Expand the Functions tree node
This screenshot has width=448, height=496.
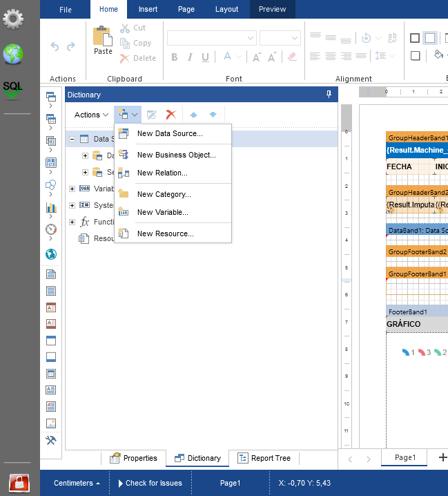coord(72,222)
